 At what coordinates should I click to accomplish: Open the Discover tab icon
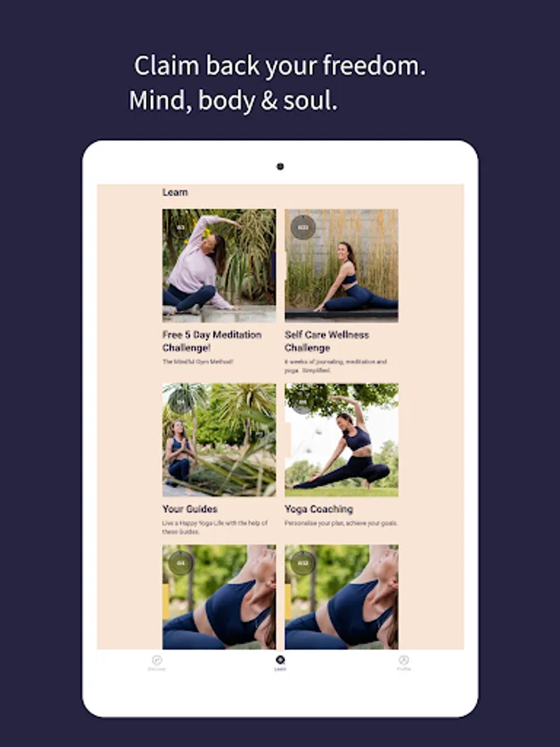point(157,661)
